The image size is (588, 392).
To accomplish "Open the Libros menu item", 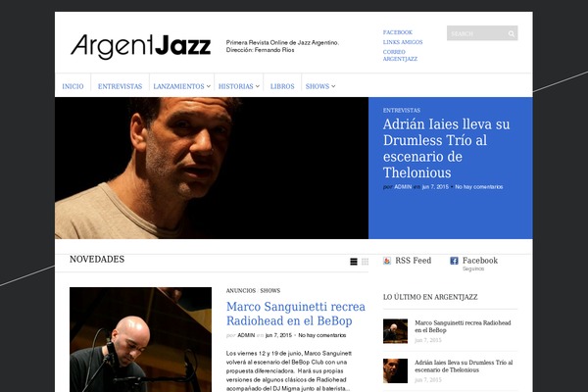I will pos(282,86).
